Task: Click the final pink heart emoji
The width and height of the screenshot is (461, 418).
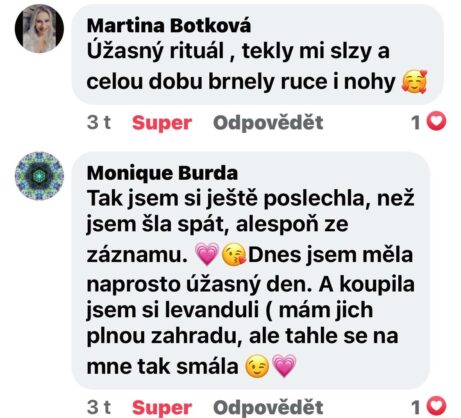Action: (x=284, y=366)
